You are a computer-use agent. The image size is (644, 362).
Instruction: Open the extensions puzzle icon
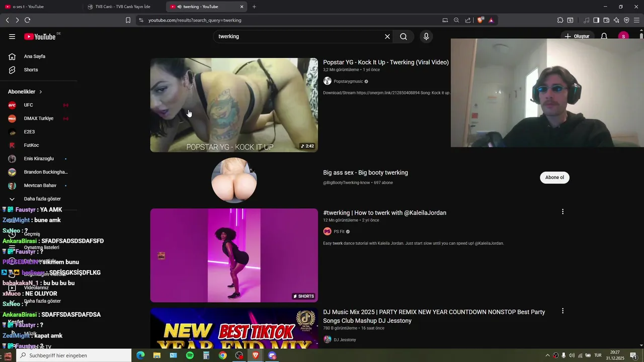click(x=560, y=20)
